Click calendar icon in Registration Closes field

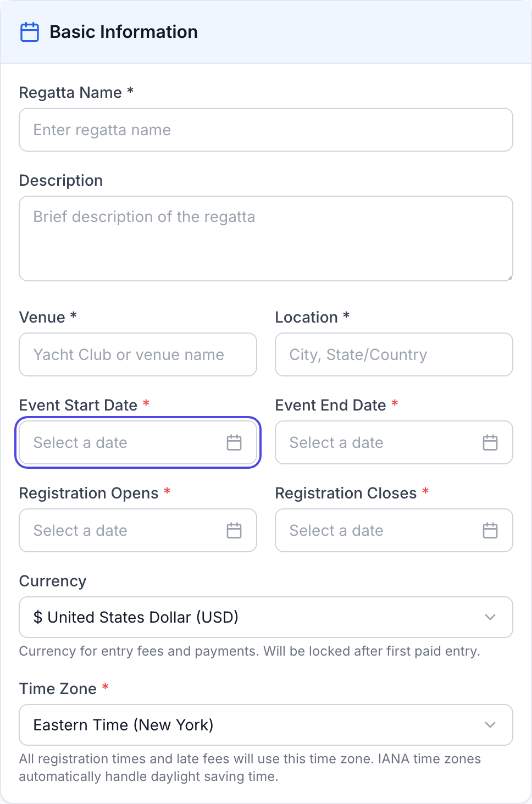(x=490, y=530)
